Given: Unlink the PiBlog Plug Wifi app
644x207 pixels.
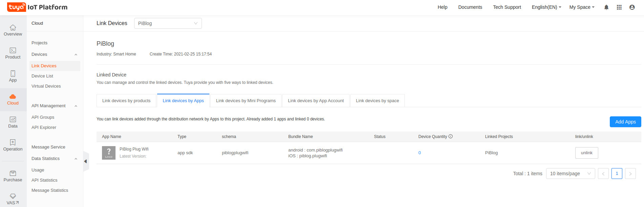Looking at the screenshot, I should (x=587, y=153).
